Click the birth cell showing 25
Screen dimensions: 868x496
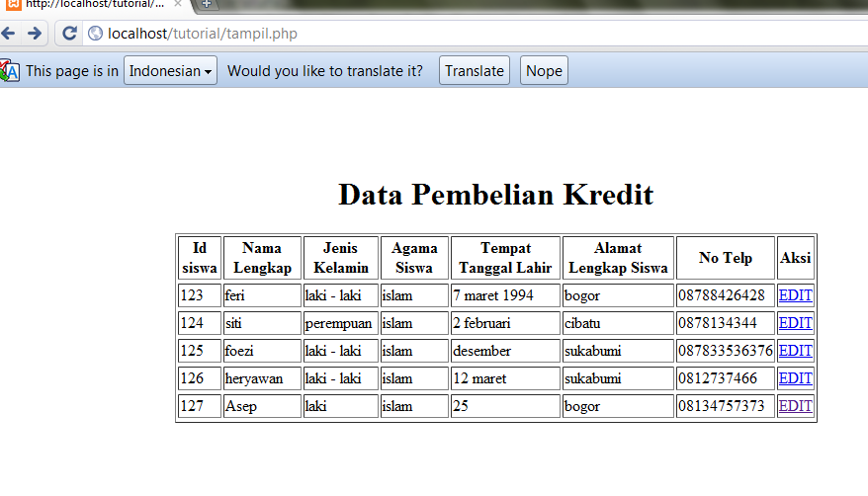pyautogui.click(x=505, y=406)
